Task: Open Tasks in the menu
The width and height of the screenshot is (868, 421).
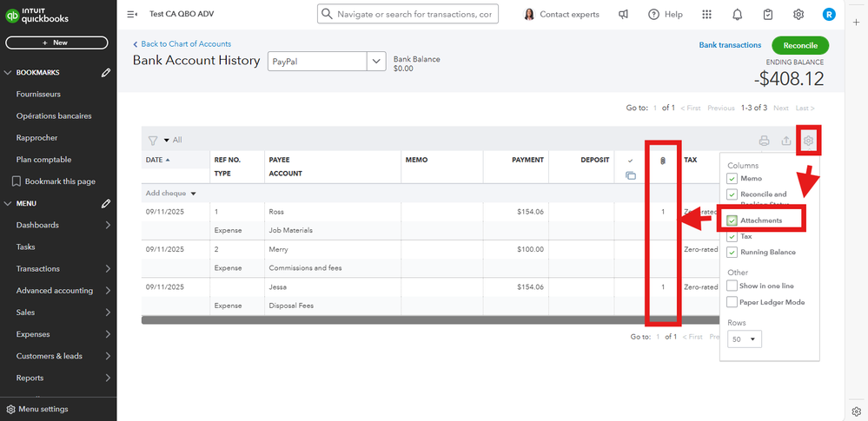Action: pos(25,247)
